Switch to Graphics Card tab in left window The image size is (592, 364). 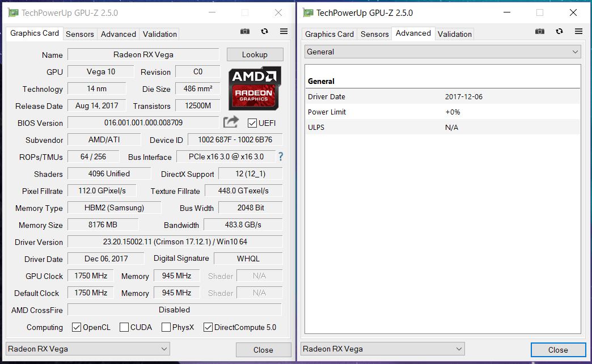coord(35,33)
